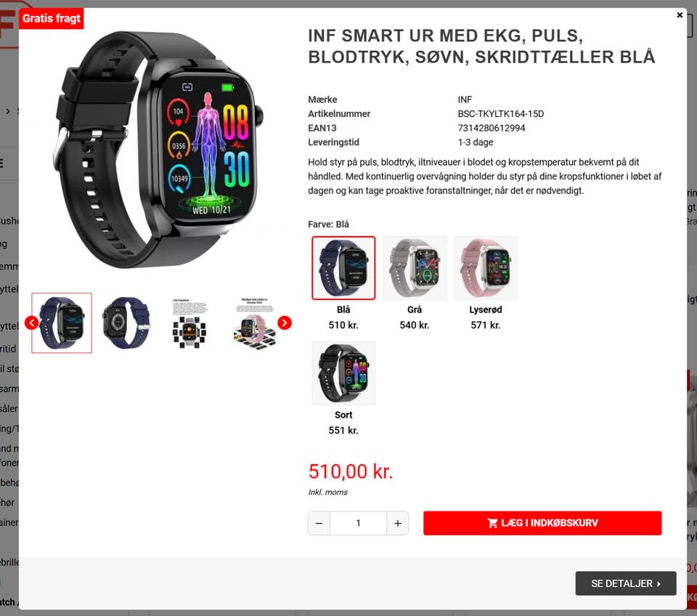Click the Gratis fragt badge
Image resolution: width=697 pixels, height=616 pixels.
pos(51,18)
